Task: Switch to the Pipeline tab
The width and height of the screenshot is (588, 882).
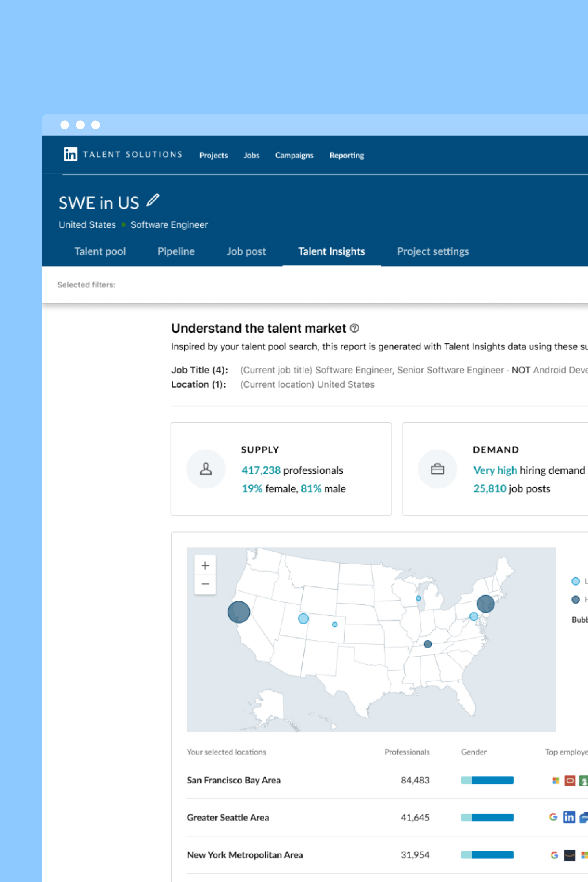Action: [176, 251]
